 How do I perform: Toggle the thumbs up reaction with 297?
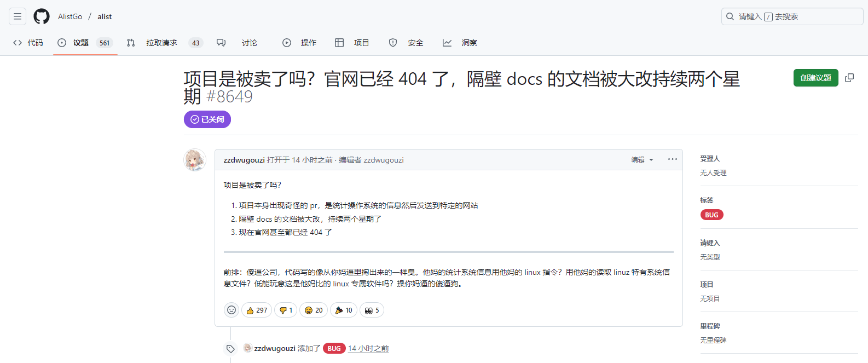tap(257, 310)
